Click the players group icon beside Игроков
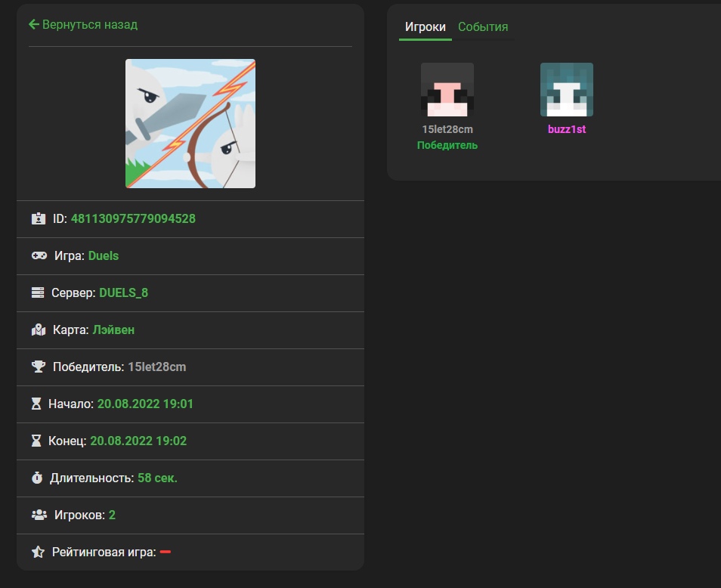Screen dimensions: 721x588 click(x=39, y=515)
